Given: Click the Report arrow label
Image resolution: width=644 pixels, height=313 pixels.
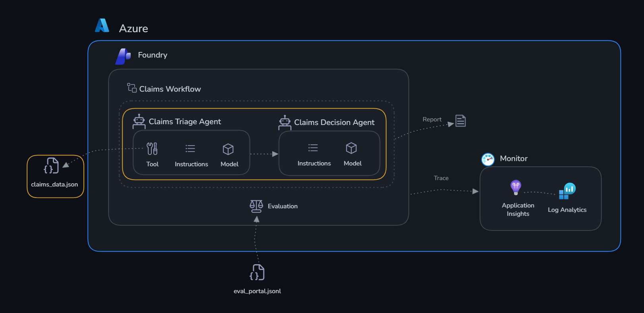Looking at the screenshot, I should coord(432,119).
